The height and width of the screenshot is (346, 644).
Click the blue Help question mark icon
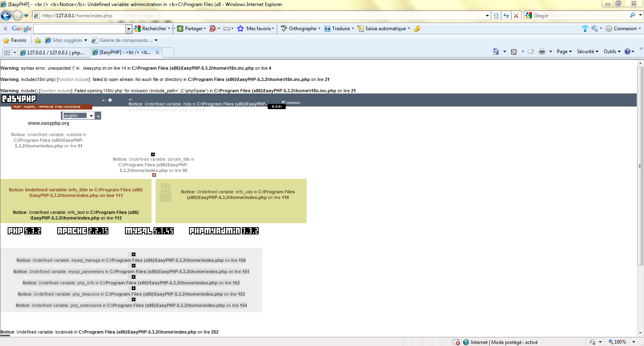click(627, 52)
